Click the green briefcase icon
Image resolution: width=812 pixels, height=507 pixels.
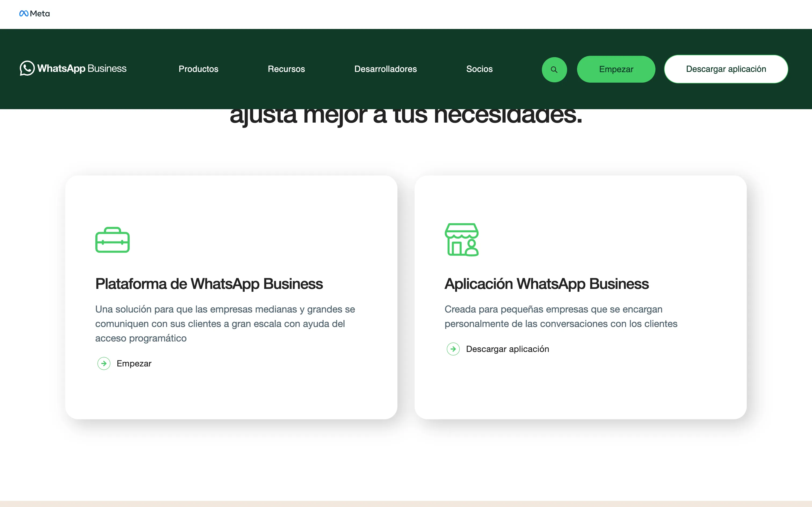[113, 240]
